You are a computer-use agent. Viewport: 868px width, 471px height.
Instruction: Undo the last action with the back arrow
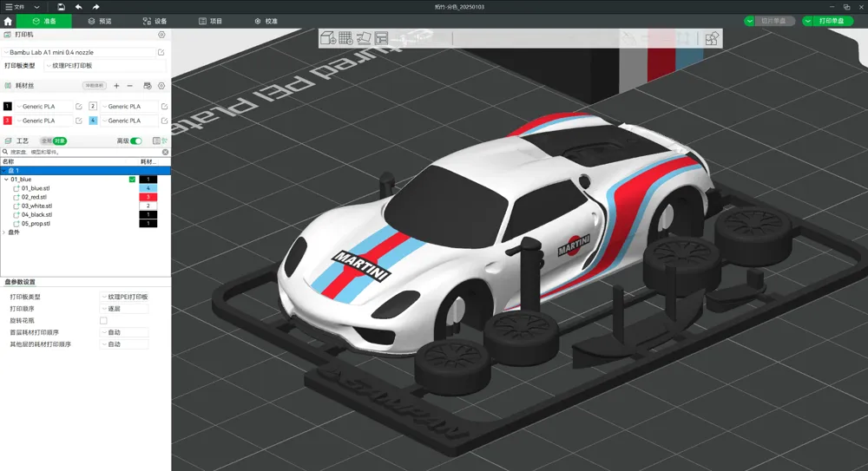79,7
